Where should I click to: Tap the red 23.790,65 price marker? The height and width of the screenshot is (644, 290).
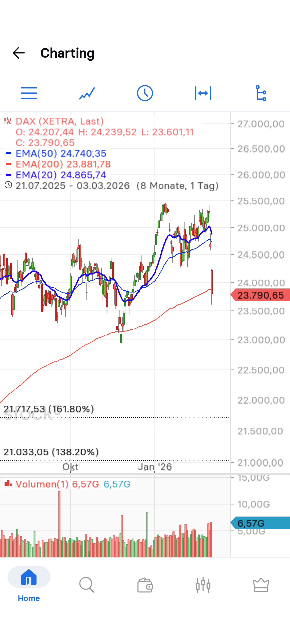click(x=260, y=295)
